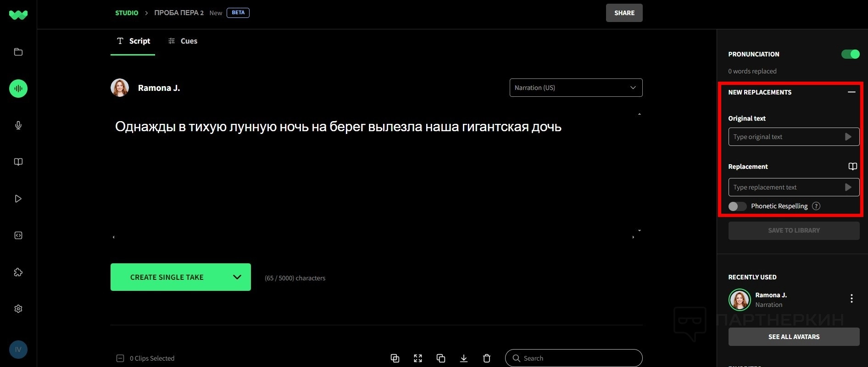Click the puzzle piece integrations icon
Image resolution: width=868 pixels, height=367 pixels.
pyautogui.click(x=18, y=272)
